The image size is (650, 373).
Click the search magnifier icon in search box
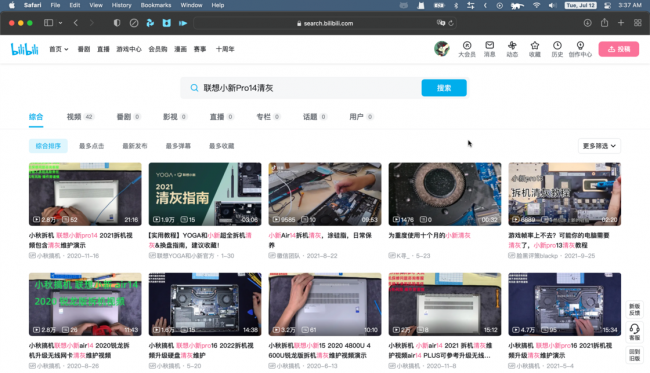click(x=194, y=88)
